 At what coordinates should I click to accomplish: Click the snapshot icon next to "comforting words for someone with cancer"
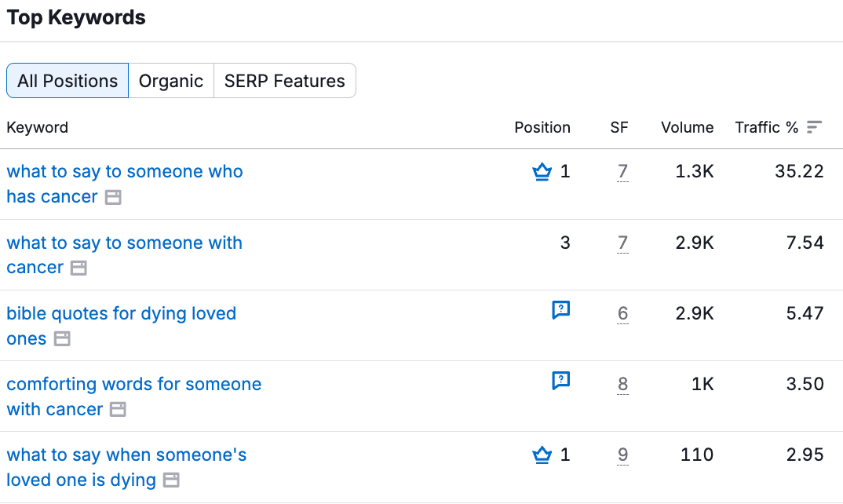[118, 409]
